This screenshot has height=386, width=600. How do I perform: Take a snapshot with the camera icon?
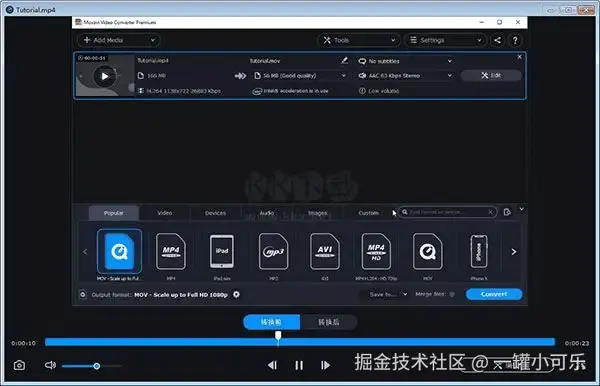point(20,365)
